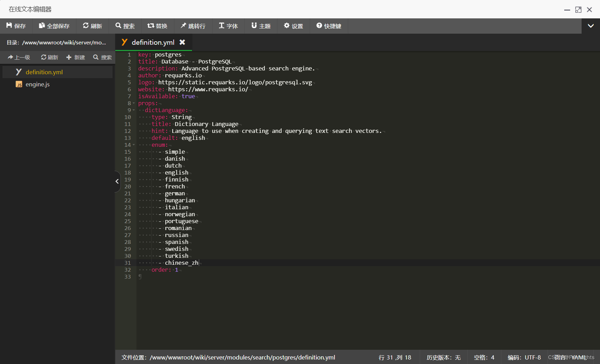Fold the enum block at line 14
The image size is (600, 364).
(134, 145)
